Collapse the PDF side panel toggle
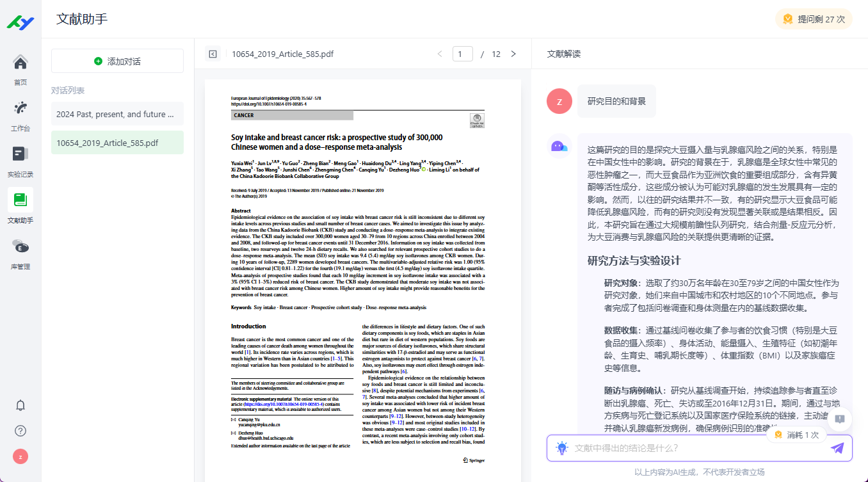This screenshot has height=482, width=868. pyautogui.click(x=213, y=54)
